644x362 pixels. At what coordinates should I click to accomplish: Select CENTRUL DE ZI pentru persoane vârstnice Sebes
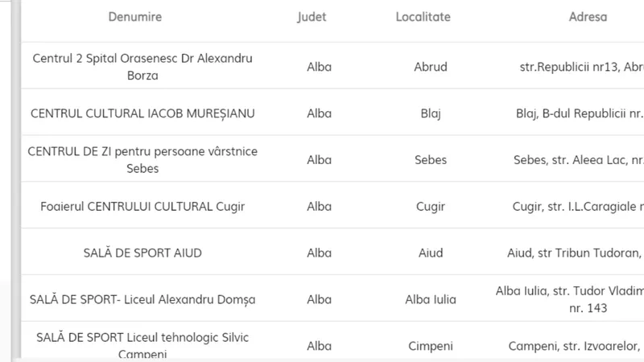(142, 159)
